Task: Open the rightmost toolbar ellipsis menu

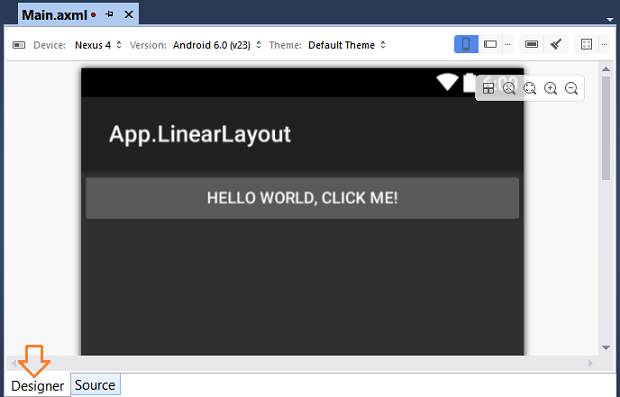Action: click(604, 44)
